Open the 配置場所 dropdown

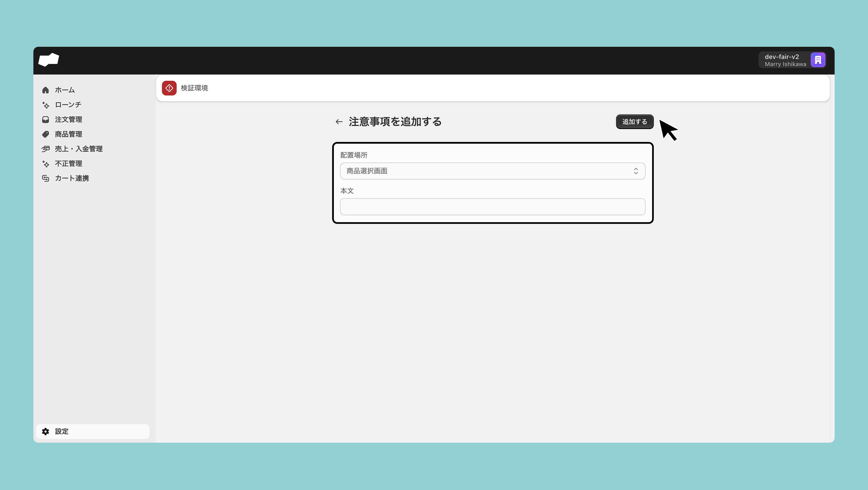click(492, 171)
